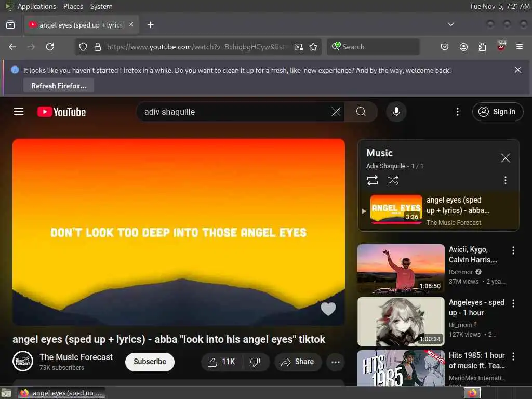Go to the YouTube home logo
Image resolution: width=532 pixels, height=399 pixels.
point(61,112)
